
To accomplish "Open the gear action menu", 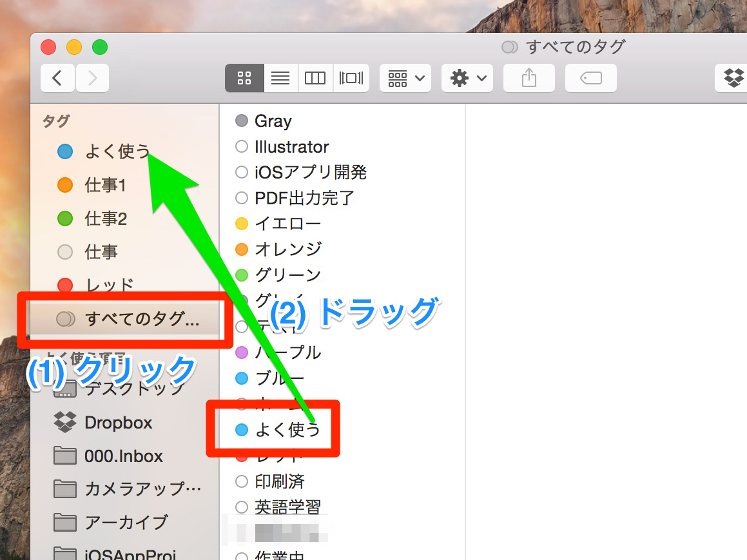I will click(x=467, y=77).
